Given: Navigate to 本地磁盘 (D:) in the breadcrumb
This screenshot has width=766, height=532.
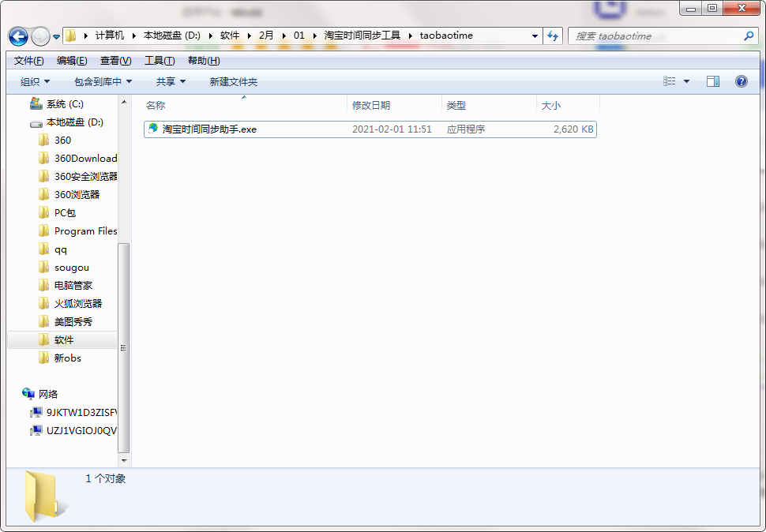Looking at the screenshot, I should point(172,36).
